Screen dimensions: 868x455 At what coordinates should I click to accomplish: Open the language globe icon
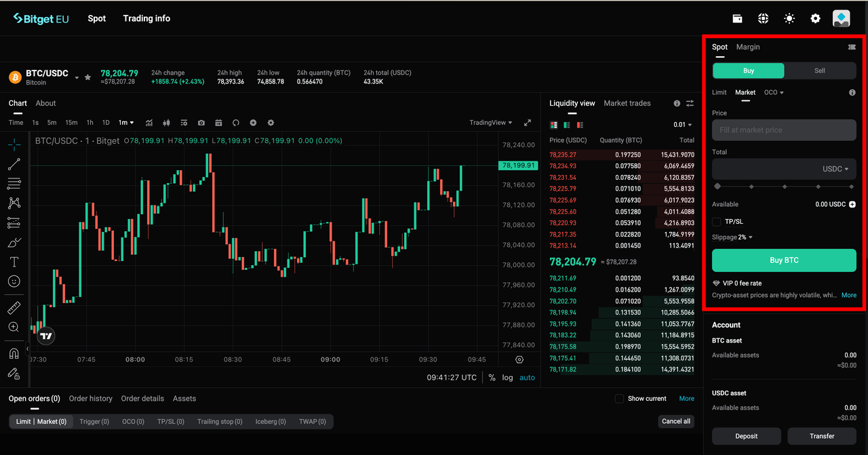click(763, 18)
